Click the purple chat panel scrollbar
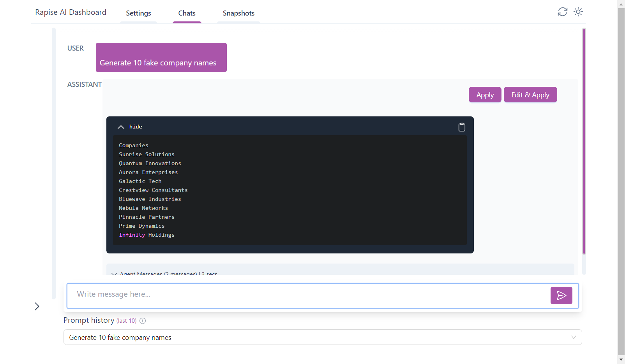 click(x=584, y=140)
